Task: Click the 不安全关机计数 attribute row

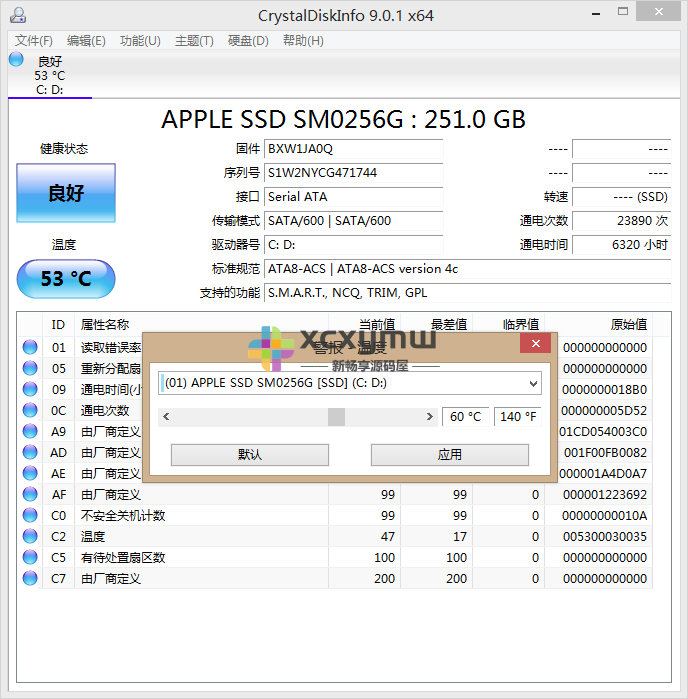Action: click(335, 515)
